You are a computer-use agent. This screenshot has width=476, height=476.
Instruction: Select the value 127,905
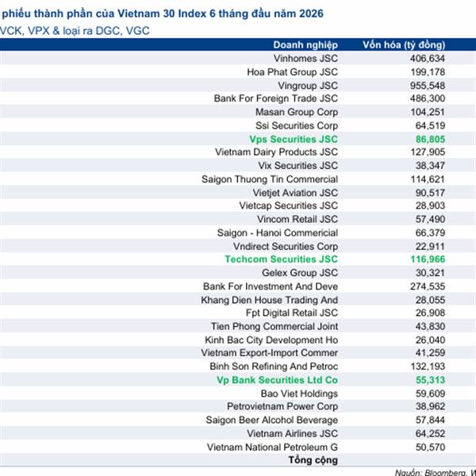pos(428,152)
